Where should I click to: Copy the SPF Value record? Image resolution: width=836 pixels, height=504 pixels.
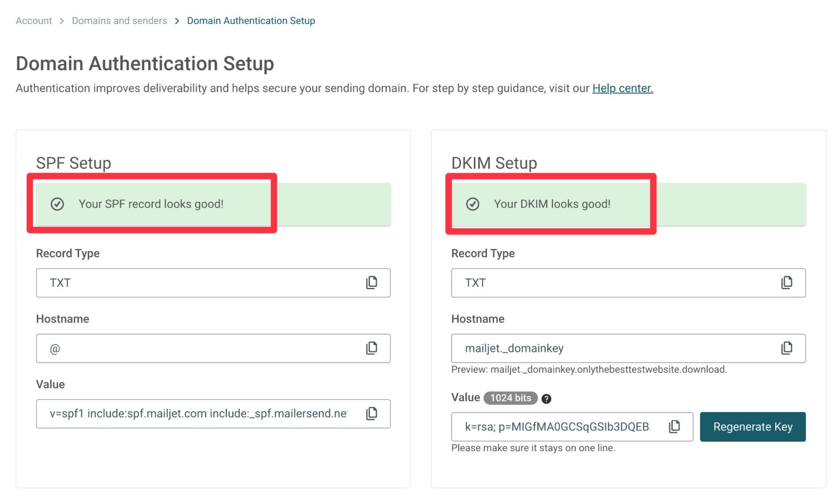pyautogui.click(x=371, y=413)
